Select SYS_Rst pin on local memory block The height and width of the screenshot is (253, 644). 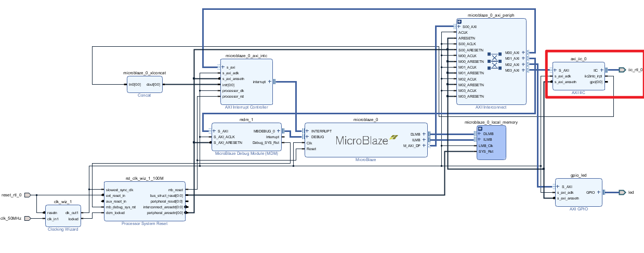click(485, 151)
